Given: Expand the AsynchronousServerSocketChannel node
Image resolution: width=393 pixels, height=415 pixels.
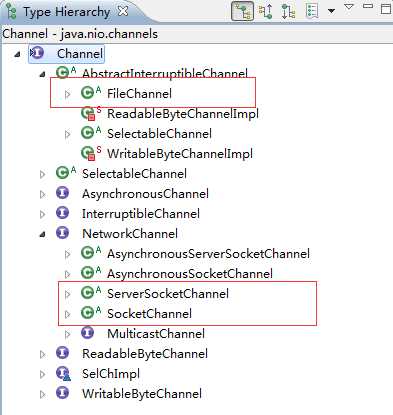Looking at the screenshot, I should 67,254.
